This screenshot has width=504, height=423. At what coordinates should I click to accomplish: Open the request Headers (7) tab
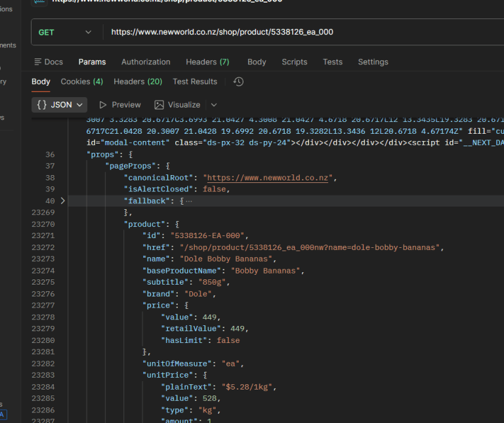[207, 62]
